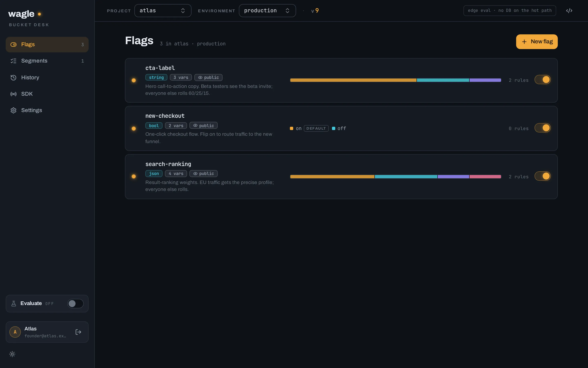Click the Atlas avatar letter A
588x368 pixels.
(15, 332)
